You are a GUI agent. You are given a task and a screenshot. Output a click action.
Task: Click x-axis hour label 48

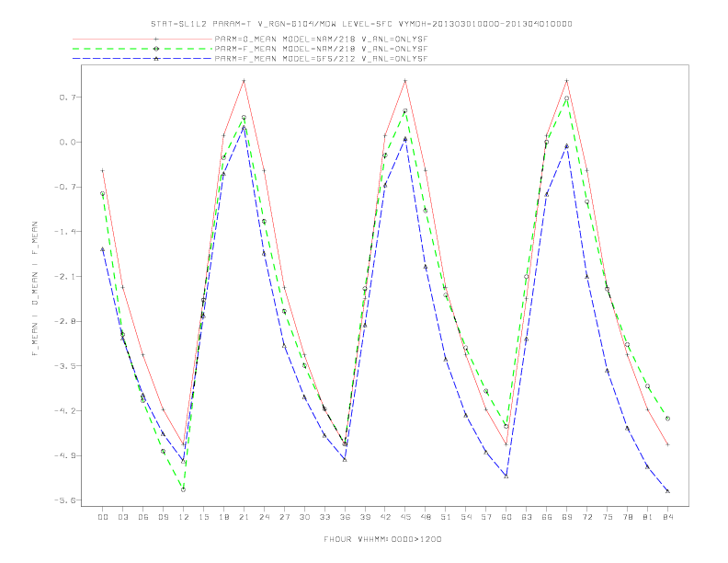[426, 517]
